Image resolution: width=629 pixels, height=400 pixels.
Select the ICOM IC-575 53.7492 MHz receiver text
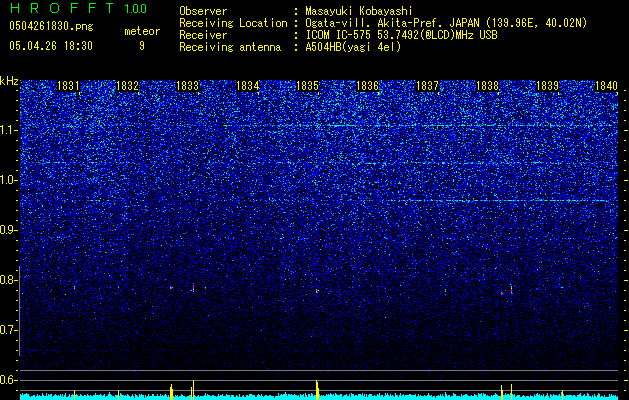tap(401, 35)
